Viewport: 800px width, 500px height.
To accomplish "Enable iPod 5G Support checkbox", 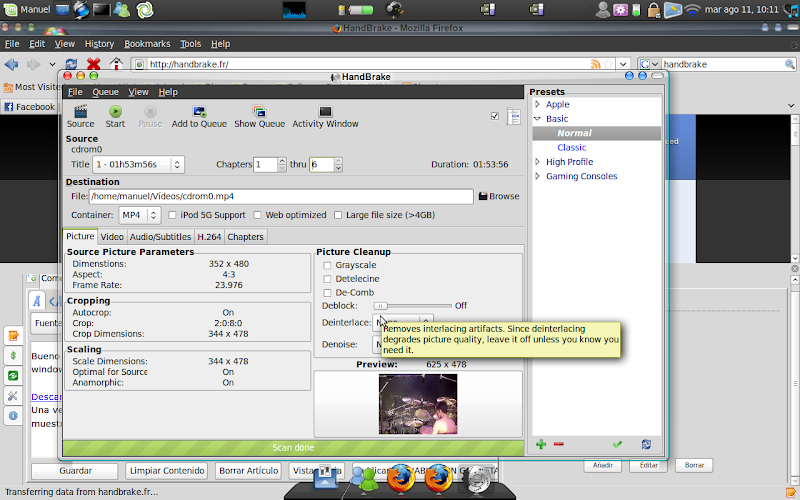I will pyautogui.click(x=172, y=215).
